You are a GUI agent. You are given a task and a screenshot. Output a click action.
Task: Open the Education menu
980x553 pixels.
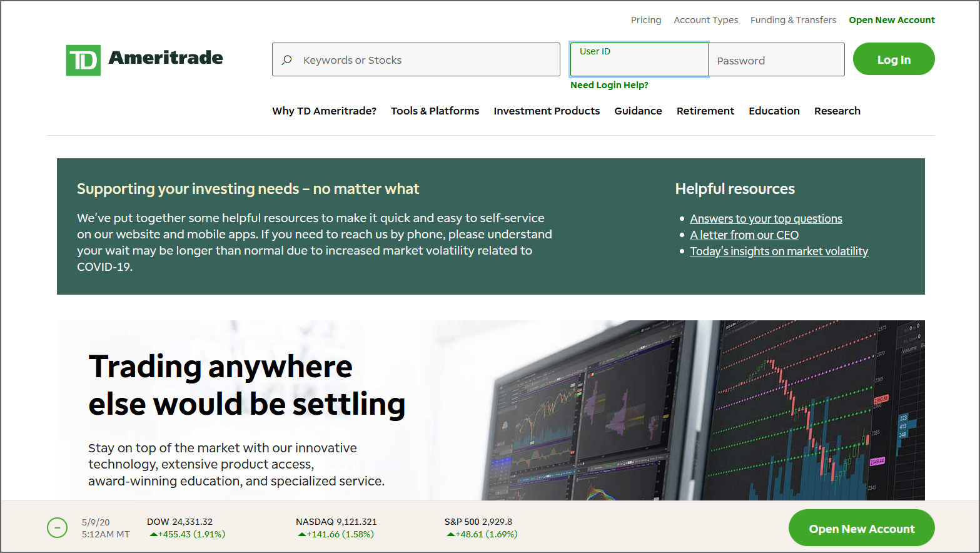[774, 111]
